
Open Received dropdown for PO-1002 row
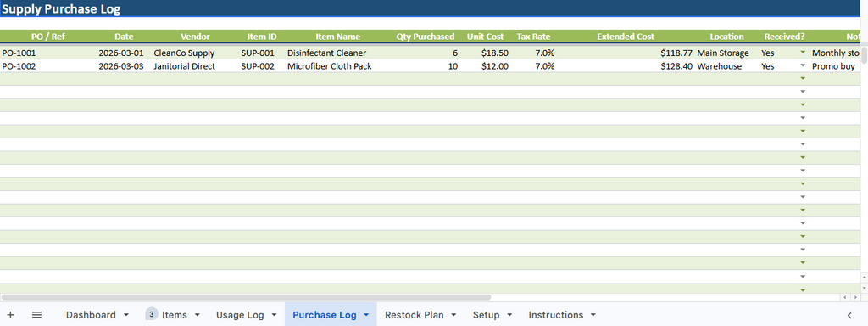(803, 65)
